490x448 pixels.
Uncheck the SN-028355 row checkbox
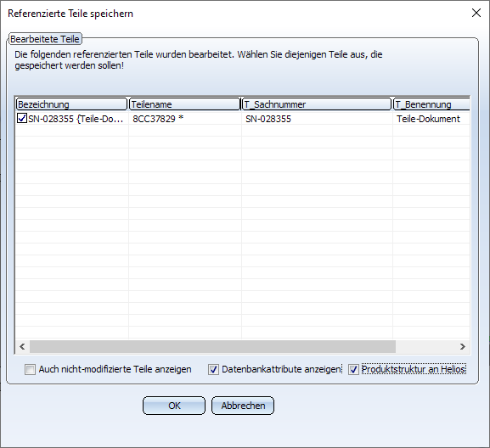click(22, 118)
